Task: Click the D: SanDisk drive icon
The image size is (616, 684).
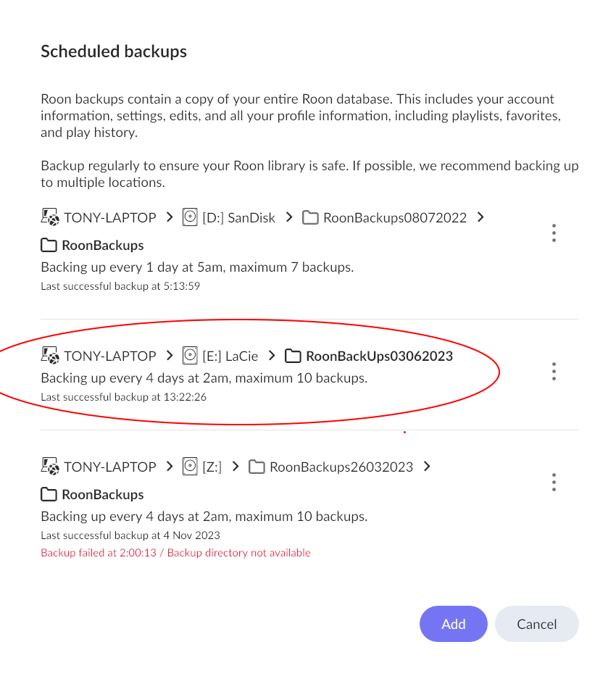Action: coord(190,217)
